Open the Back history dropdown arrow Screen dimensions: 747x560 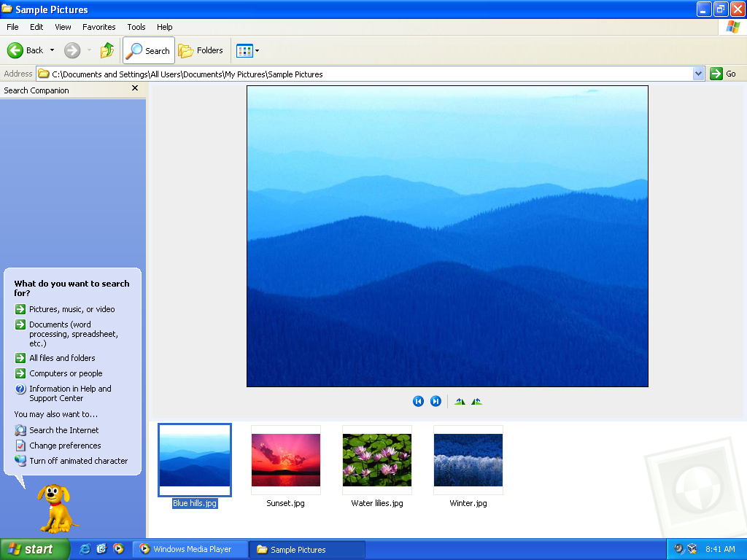click(52, 50)
